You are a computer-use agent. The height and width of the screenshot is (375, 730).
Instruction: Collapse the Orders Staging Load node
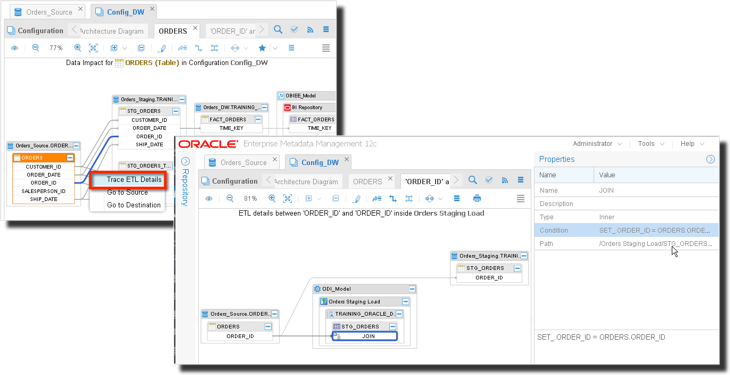tap(406, 302)
